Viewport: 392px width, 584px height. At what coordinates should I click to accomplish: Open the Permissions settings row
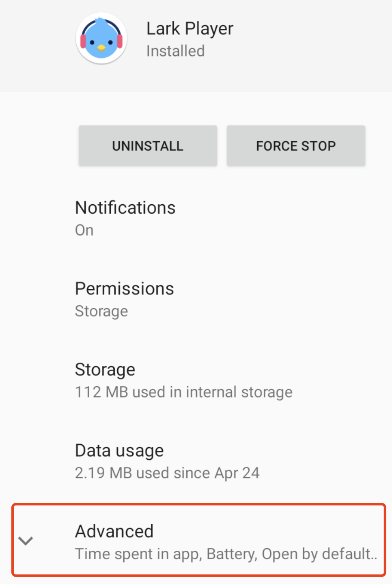point(125,289)
